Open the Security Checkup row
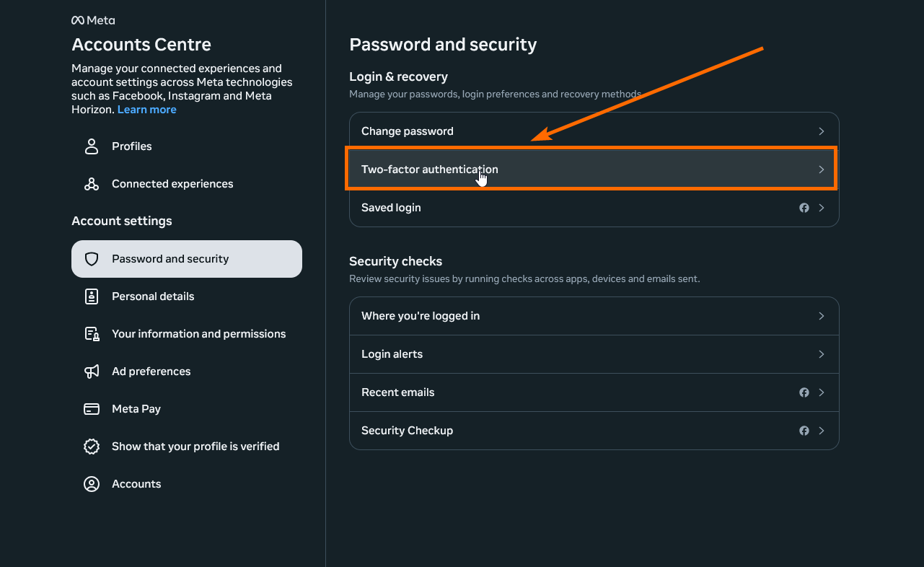The height and width of the screenshot is (567, 924). [x=407, y=431]
